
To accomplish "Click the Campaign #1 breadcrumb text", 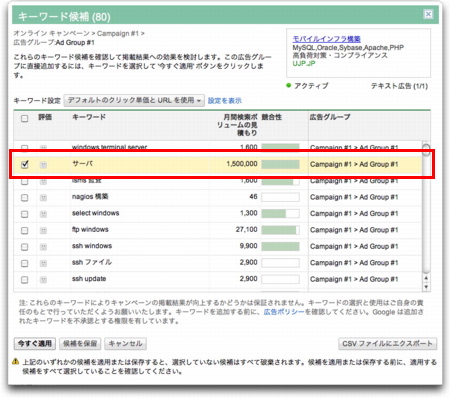I will [117, 33].
